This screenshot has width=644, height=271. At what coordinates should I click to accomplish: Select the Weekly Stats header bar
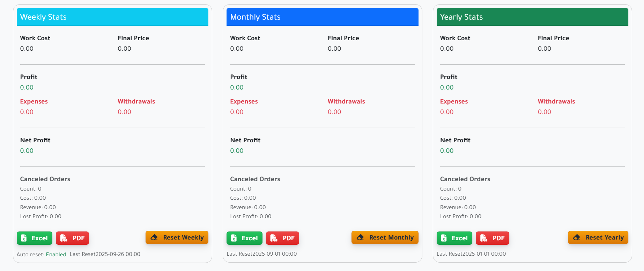112,17
